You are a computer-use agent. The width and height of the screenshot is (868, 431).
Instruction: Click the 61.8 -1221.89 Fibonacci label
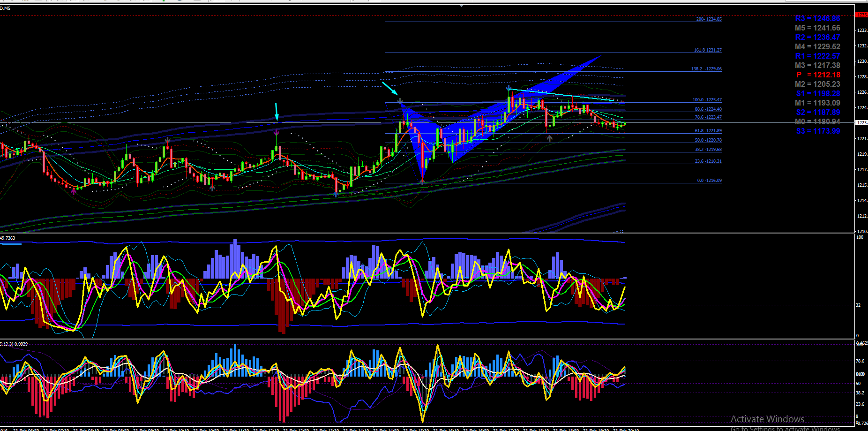708,131
